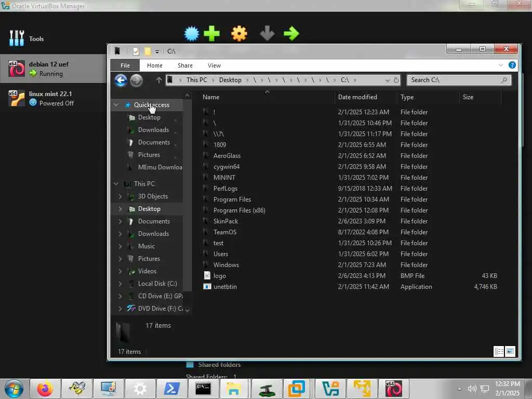Expand the ribbon with the chevron
The width and height of the screenshot is (532, 399).
pos(501,65)
